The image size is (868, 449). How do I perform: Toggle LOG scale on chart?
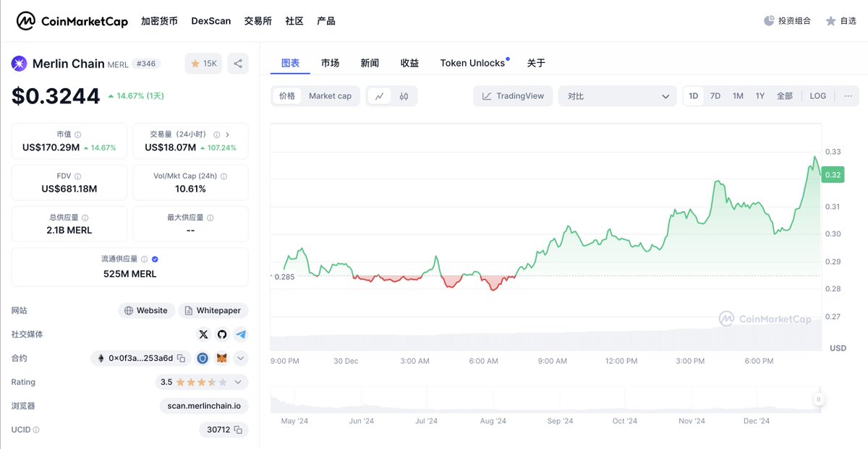[x=818, y=96]
